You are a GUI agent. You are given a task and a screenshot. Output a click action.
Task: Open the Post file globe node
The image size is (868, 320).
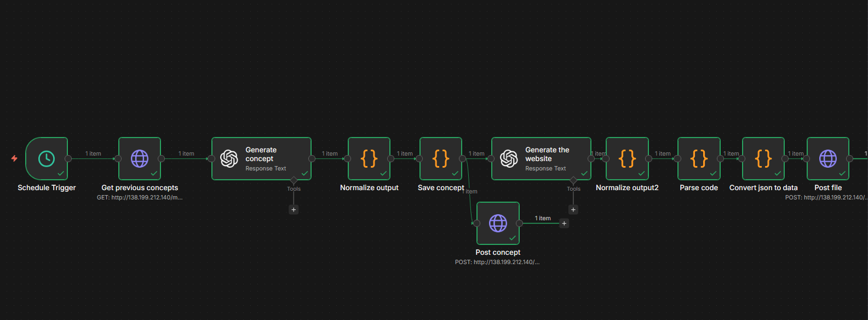828,158
